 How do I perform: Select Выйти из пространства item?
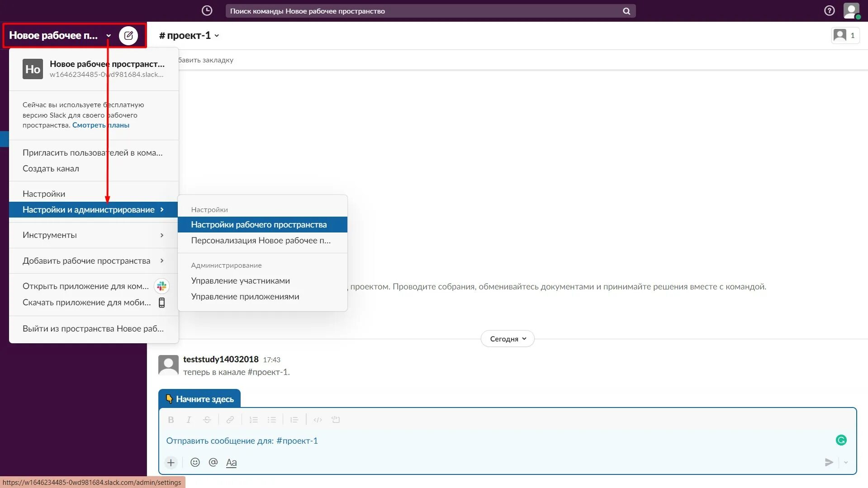point(94,329)
